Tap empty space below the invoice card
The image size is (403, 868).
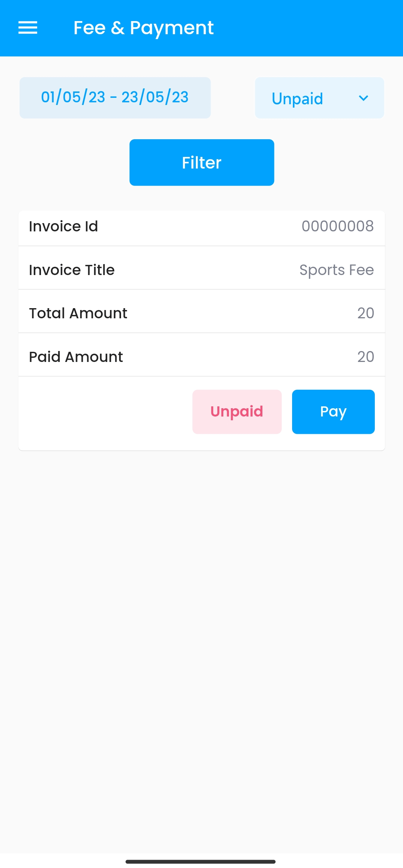point(201,640)
